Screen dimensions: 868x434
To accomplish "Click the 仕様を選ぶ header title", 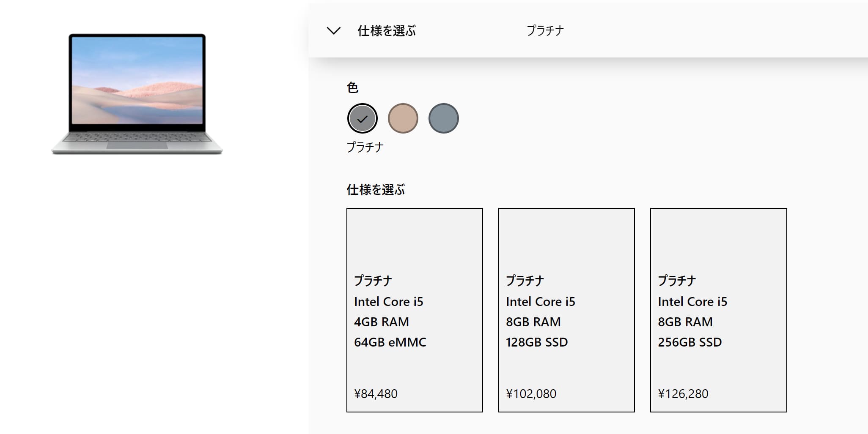I will click(387, 31).
